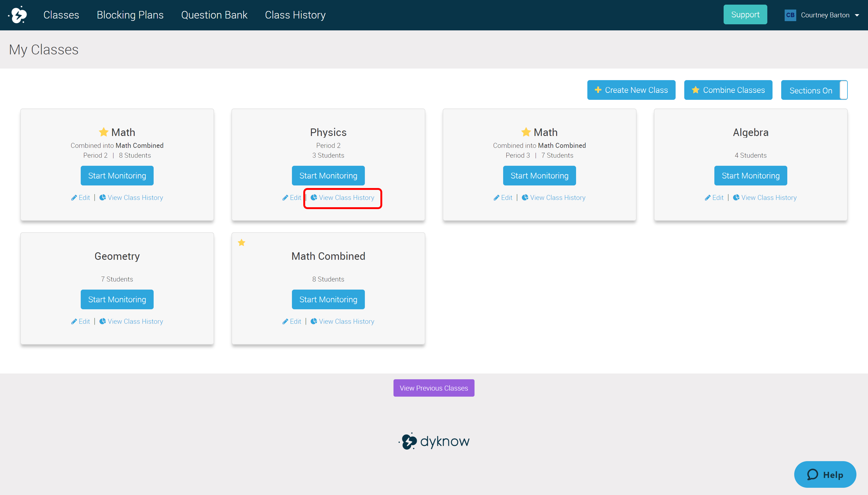Click Create New Class
The image size is (868, 495).
click(631, 90)
